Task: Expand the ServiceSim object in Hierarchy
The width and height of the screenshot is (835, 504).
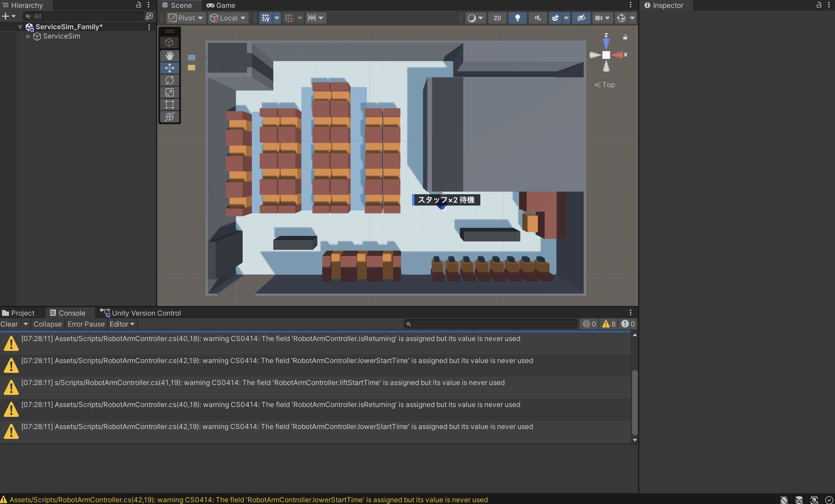Action: (28, 36)
